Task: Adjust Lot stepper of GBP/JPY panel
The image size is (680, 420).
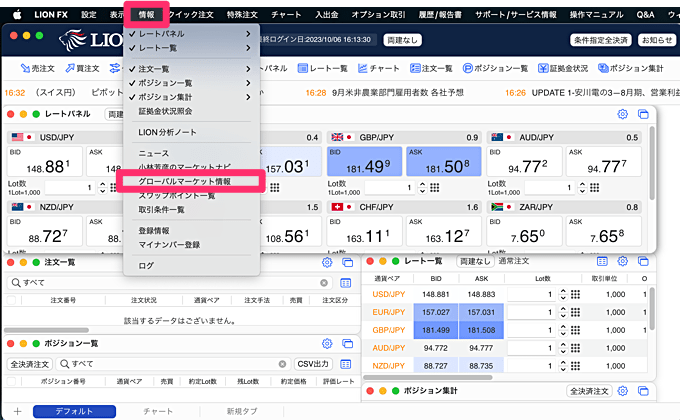Action: pyautogui.click(x=422, y=187)
